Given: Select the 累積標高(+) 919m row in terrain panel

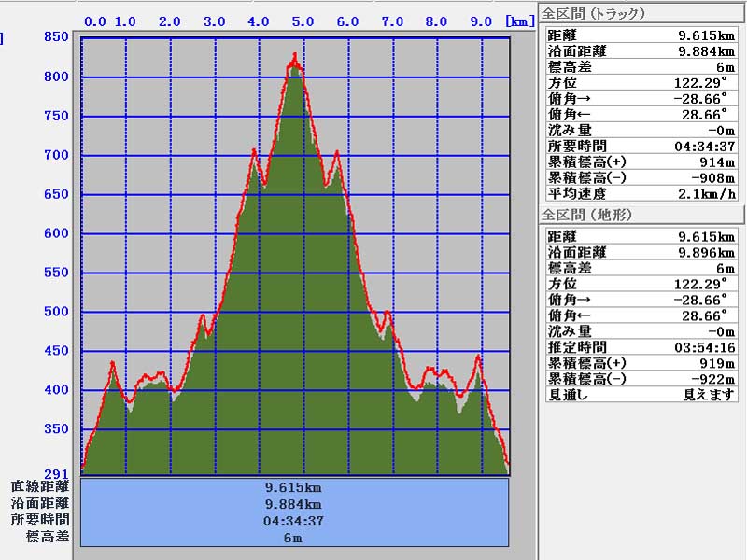Looking at the screenshot, I should 641,363.
